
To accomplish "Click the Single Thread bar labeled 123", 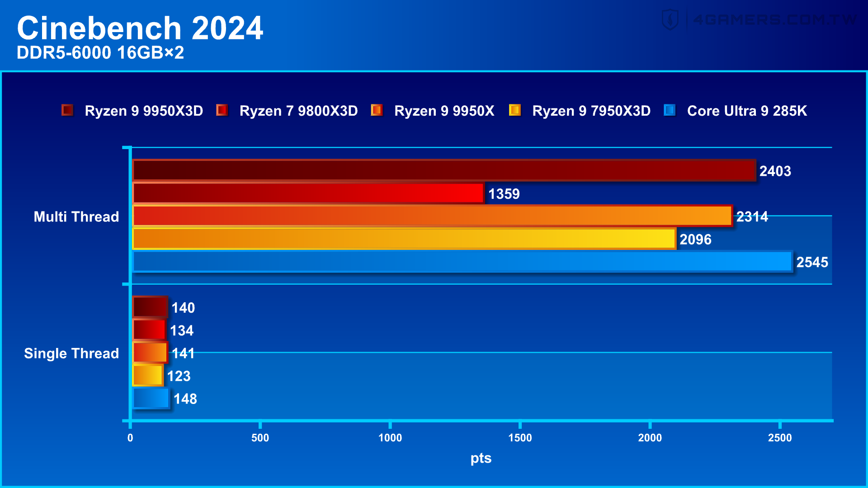I will click(148, 375).
